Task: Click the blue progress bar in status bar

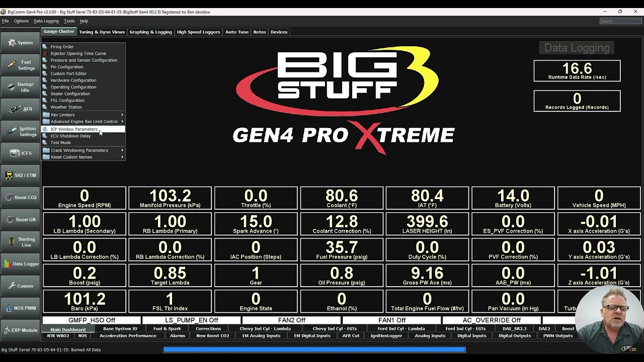Action: 314,349
